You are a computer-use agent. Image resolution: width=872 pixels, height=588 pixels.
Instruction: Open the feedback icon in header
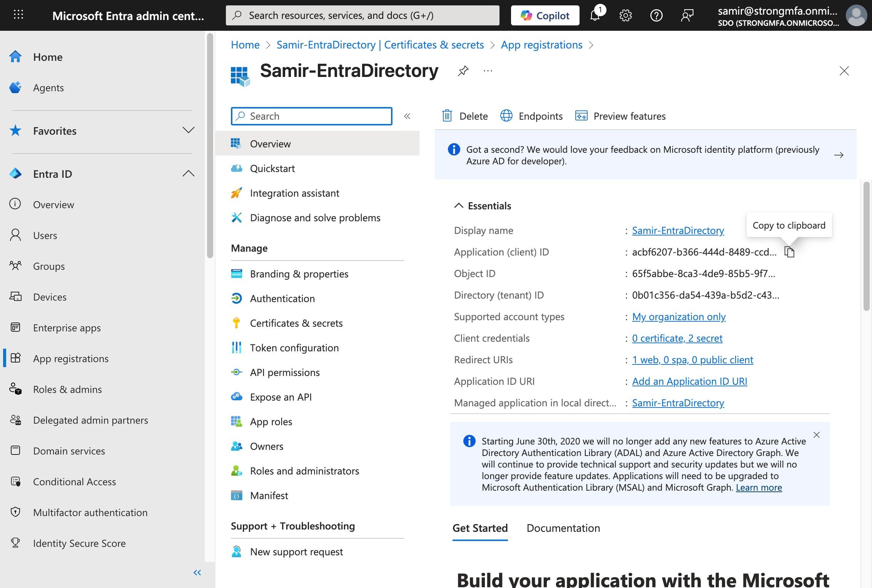pyautogui.click(x=687, y=15)
